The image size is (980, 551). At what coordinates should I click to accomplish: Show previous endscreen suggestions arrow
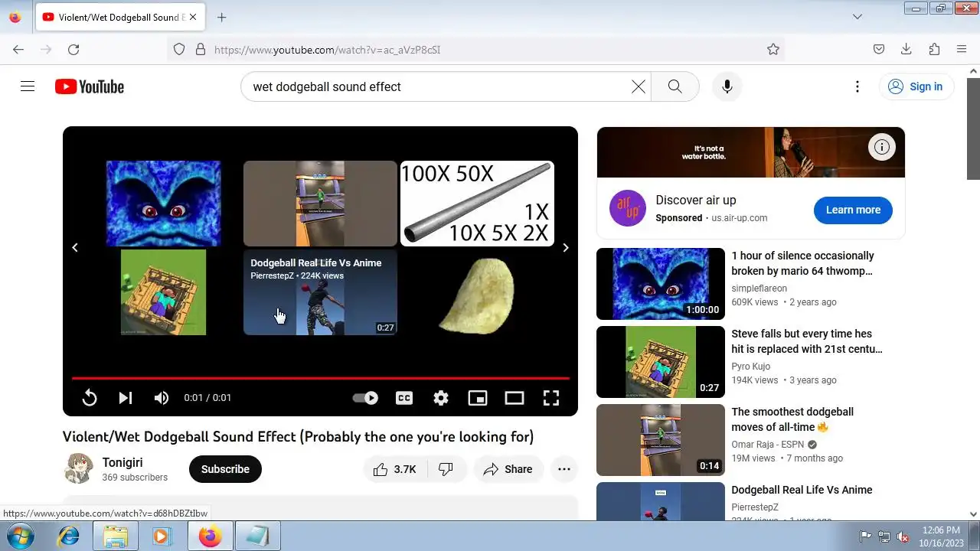75,247
